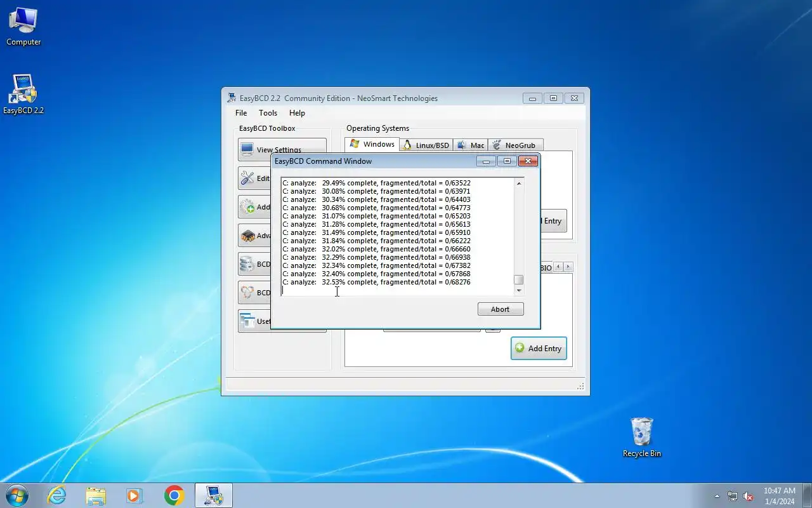Switch to the Linux/BSD tab
This screenshot has height=508, width=812.
[426, 145]
